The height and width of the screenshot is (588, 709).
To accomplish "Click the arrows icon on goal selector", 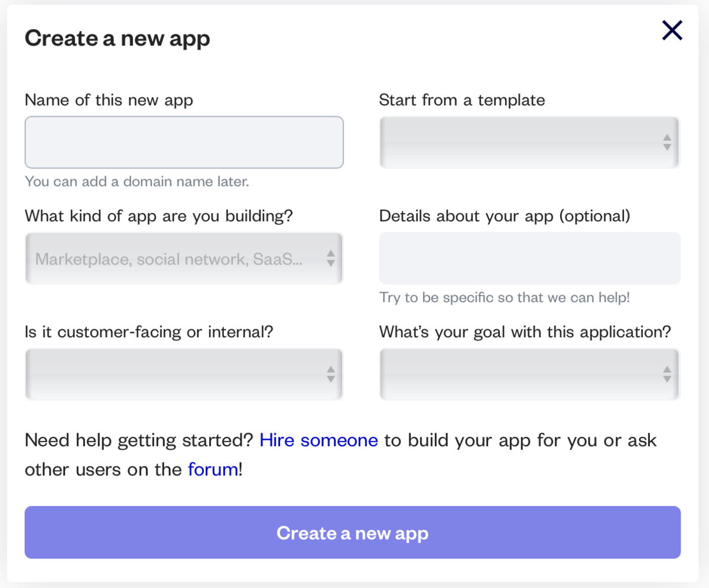I will [667, 374].
